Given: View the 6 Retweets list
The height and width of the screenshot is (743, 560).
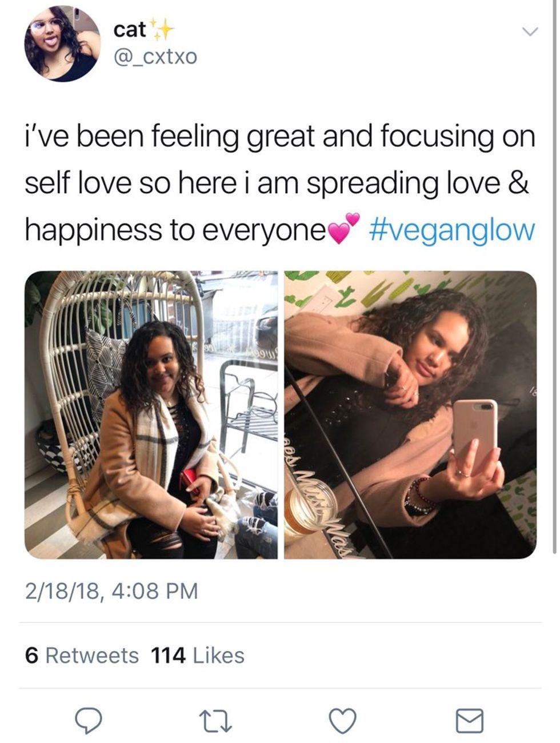Looking at the screenshot, I should pos(82,655).
